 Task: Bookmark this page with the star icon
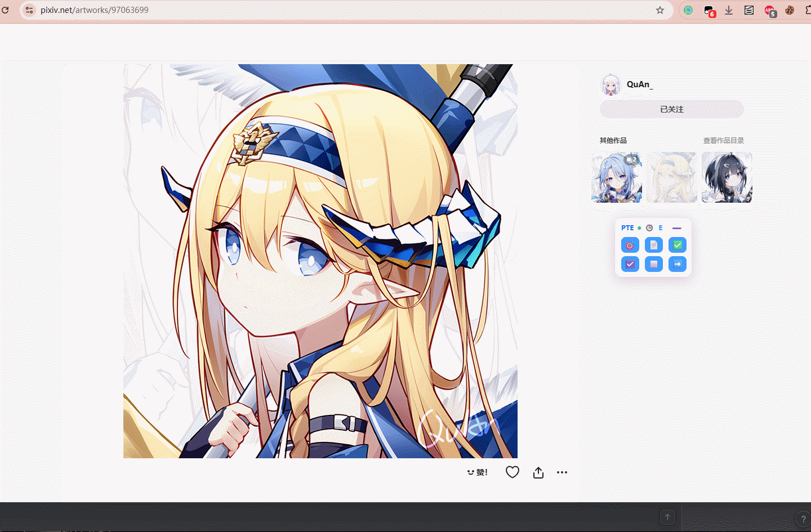click(x=660, y=10)
